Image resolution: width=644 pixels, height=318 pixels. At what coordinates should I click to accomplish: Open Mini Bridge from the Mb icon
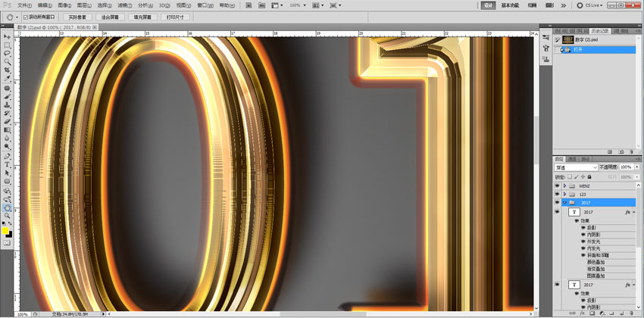[262, 5]
